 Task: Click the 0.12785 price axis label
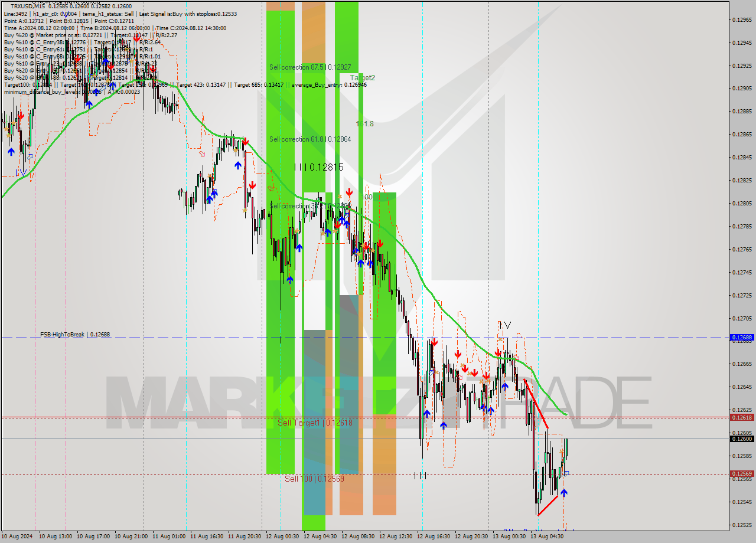pyautogui.click(x=742, y=227)
